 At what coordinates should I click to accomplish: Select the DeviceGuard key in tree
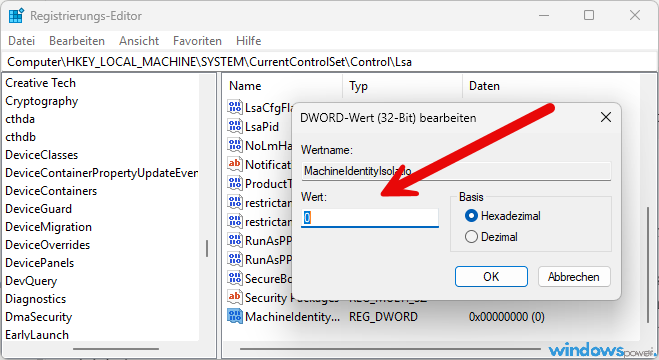tap(38, 209)
